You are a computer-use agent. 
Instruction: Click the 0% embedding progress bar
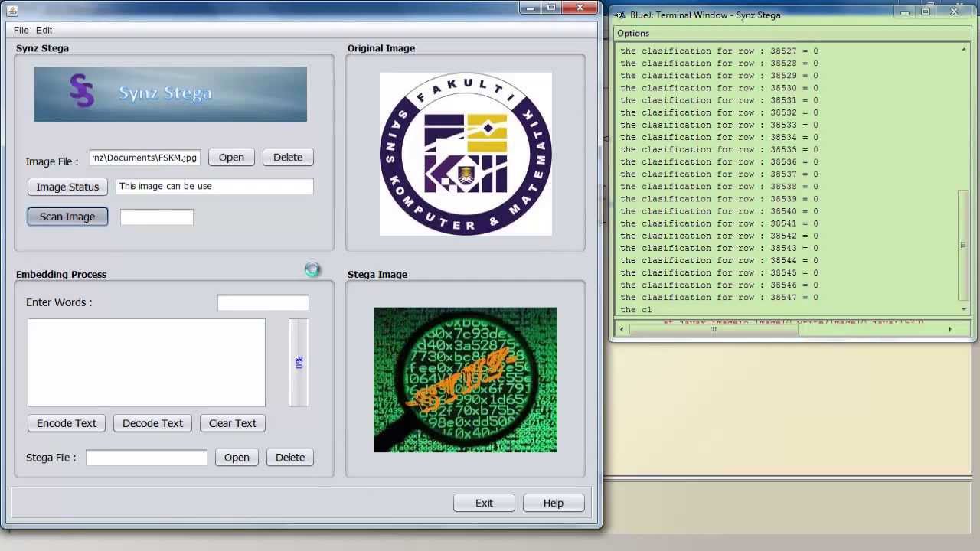point(299,362)
